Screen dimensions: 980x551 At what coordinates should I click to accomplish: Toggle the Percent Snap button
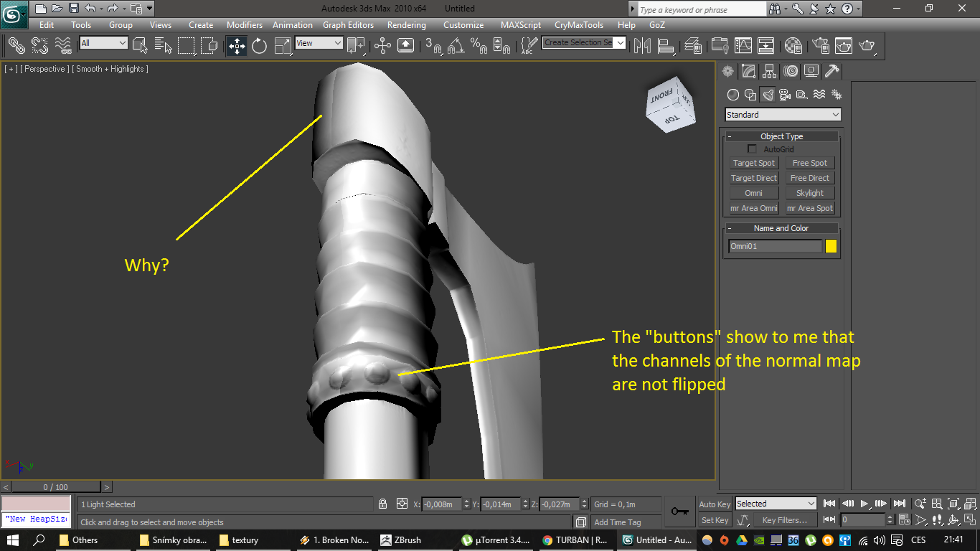[x=479, y=46]
